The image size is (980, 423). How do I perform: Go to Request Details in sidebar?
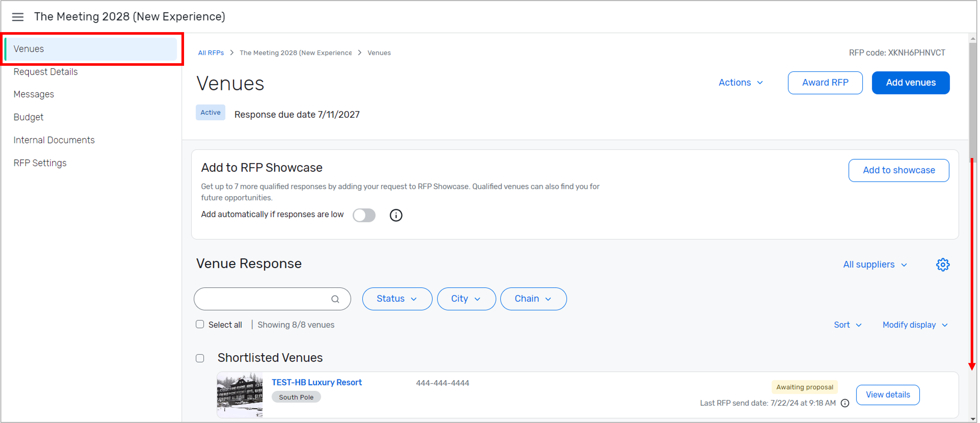pyautogui.click(x=46, y=71)
